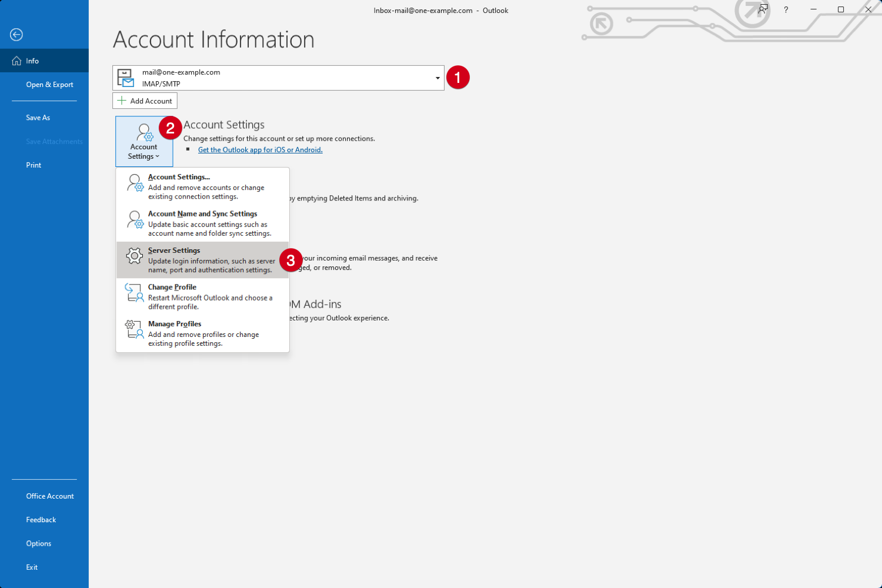Open Office Account page
The width and height of the screenshot is (882, 588).
50,496
